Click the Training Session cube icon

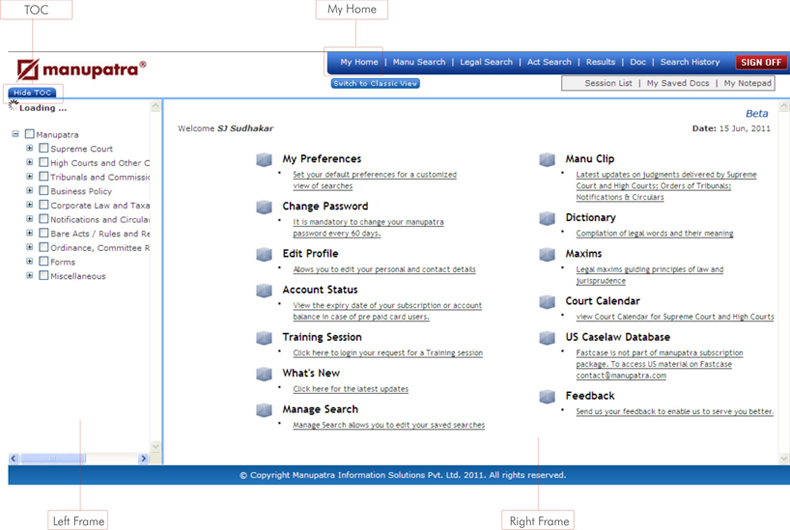264,338
